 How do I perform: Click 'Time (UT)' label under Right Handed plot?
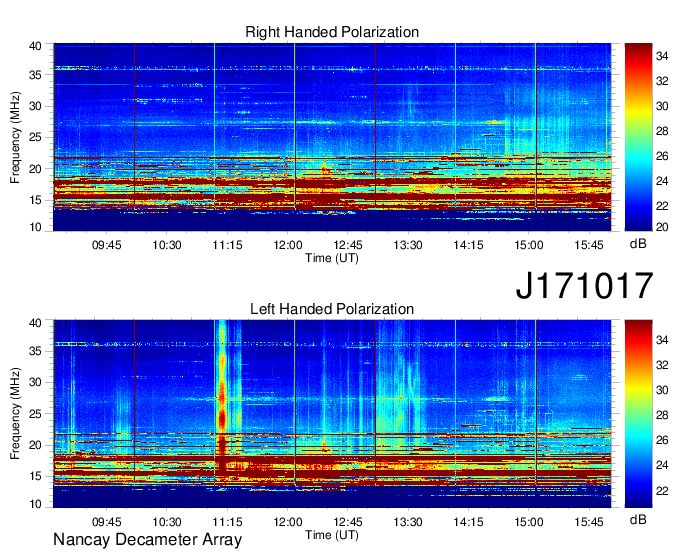point(332,258)
